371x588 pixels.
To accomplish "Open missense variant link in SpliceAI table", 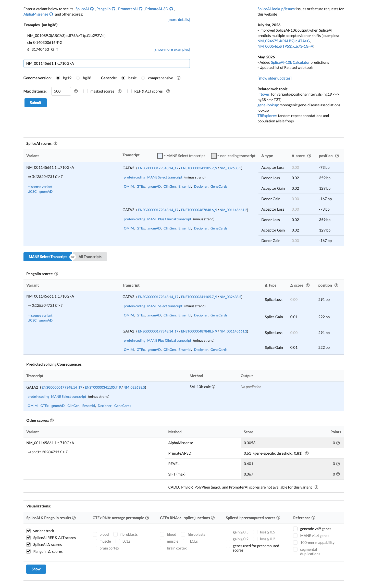I will (x=40, y=187).
